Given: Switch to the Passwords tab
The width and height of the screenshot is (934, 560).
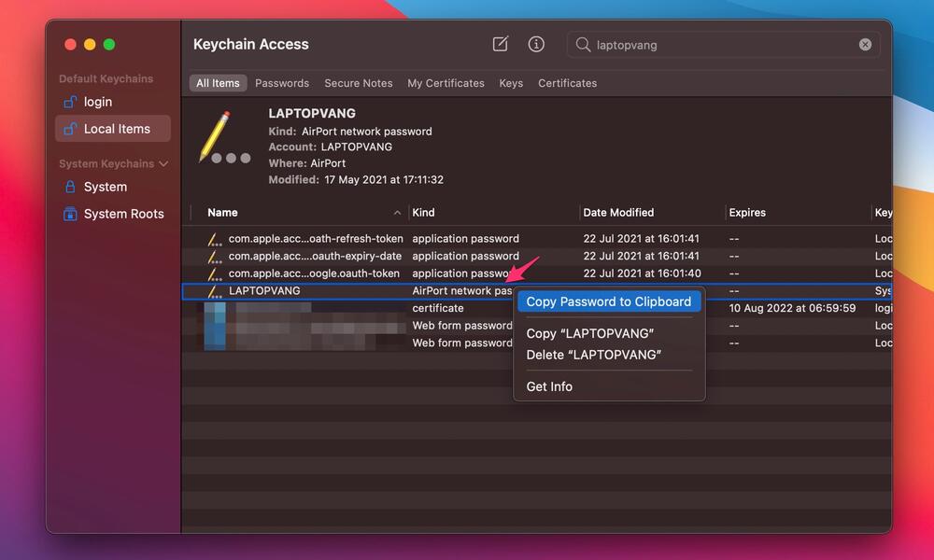Looking at the screenshot, I should click(282, 83).
